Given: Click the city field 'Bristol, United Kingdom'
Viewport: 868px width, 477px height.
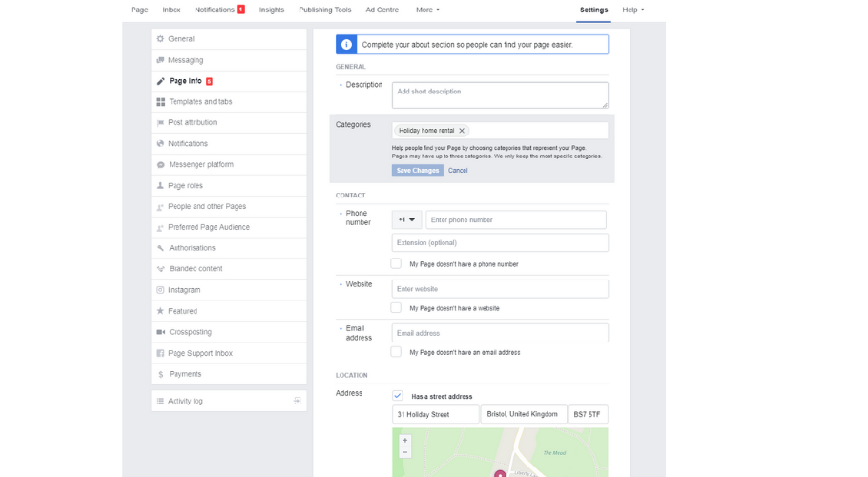Looking at the screenshot, I should click(524, 414).
